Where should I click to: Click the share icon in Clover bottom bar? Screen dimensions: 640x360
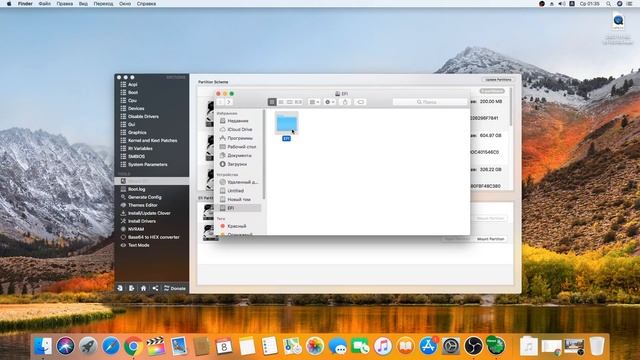click(x=155, y=288)
